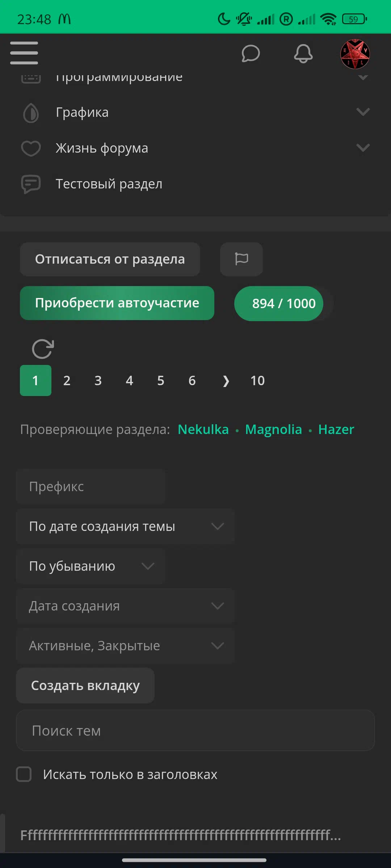This screenshot has height=868, width=391.
Task: Click 'Приобрести автоучастие' green button
Action: point(117,303)
